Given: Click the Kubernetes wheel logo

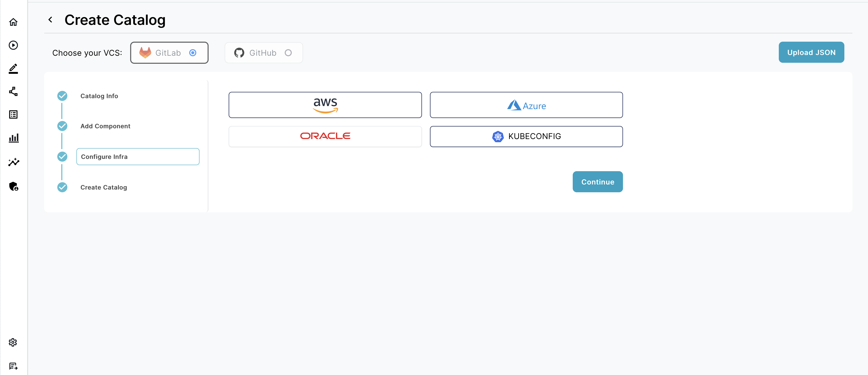Looking at the screenshot, I should [498, 136].
